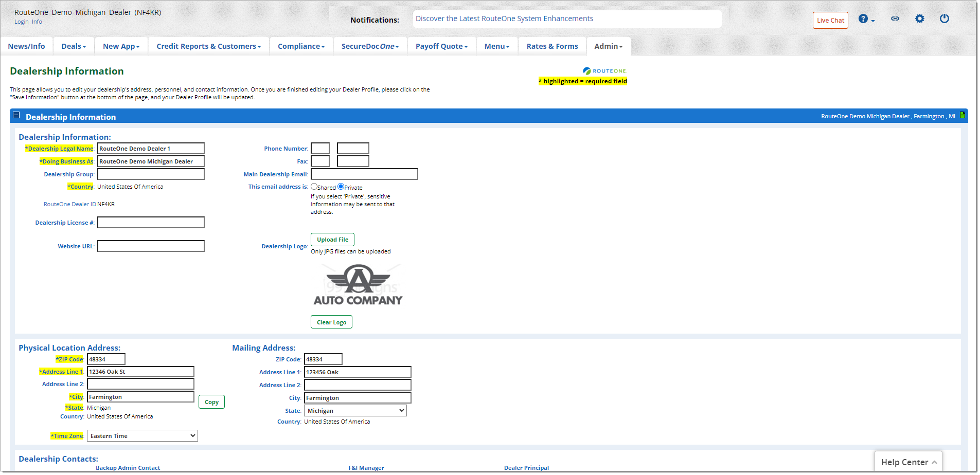Click physical Address Line 1 field

140,372
